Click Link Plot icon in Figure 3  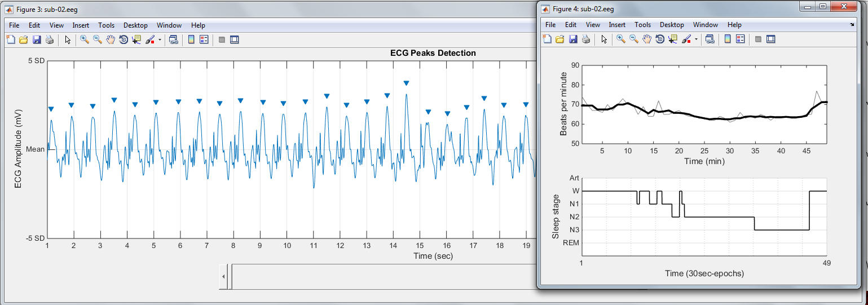[173, 39]
